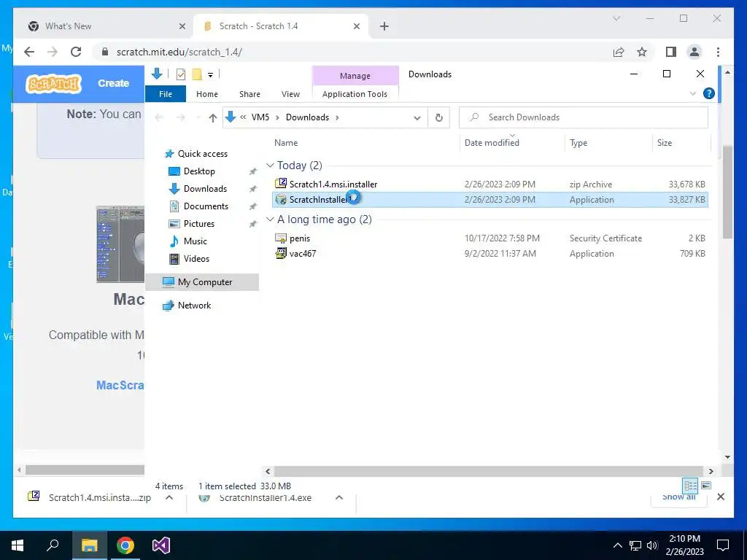The height and width of the screenshot is (560, 747).
Task: Switch to details view layout icon
Action: [690, 486]
